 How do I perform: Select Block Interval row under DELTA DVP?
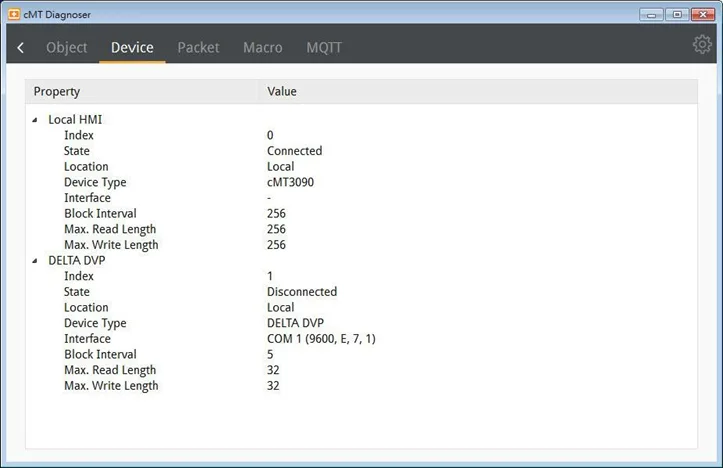pyautogui.click(x=361, y=355)
